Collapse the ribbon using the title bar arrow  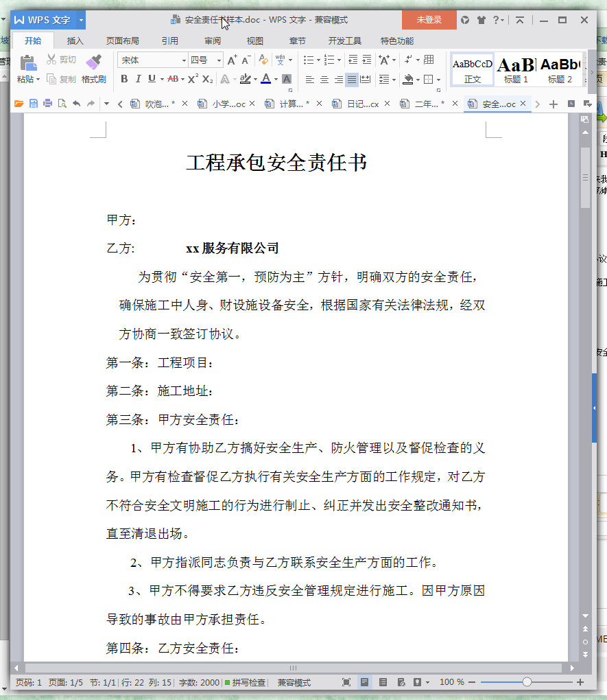coord(519,20)
